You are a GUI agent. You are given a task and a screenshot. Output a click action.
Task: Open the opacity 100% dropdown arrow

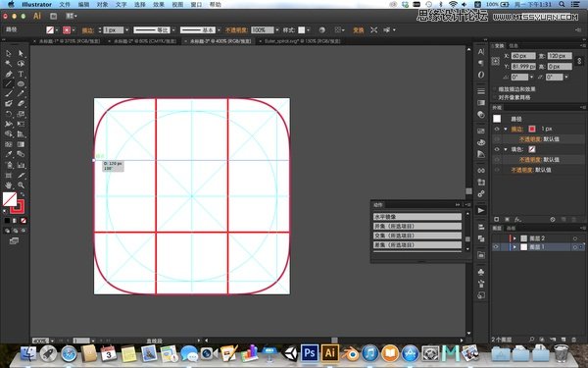pos(277,30)
